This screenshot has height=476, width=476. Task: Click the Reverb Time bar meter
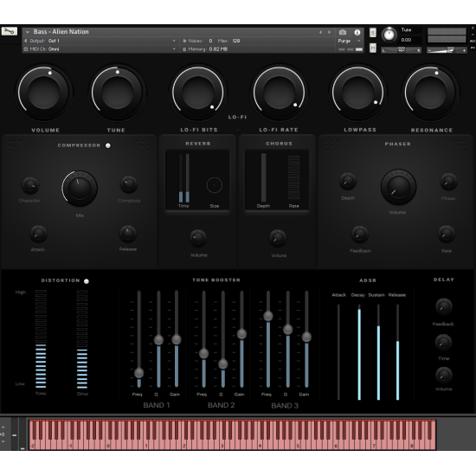tap(184, 178)
